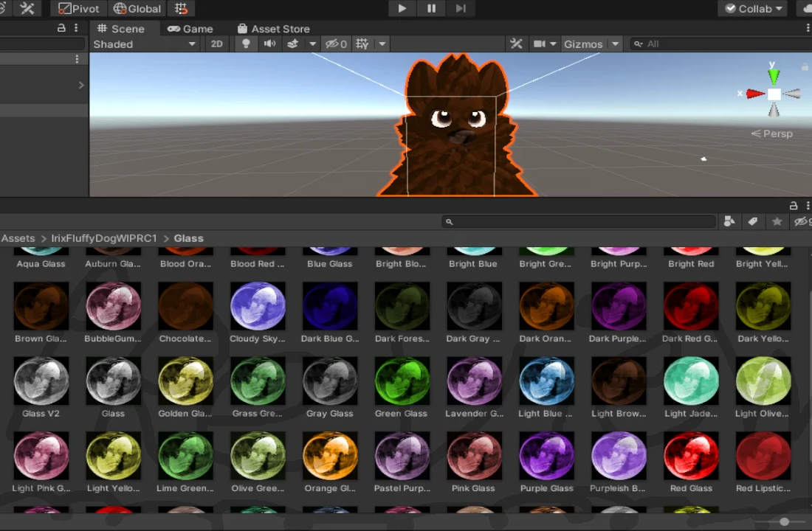Select Dark Orange material sphere
The height and width of the screenshot is (531, 812).
click(547, 306)
